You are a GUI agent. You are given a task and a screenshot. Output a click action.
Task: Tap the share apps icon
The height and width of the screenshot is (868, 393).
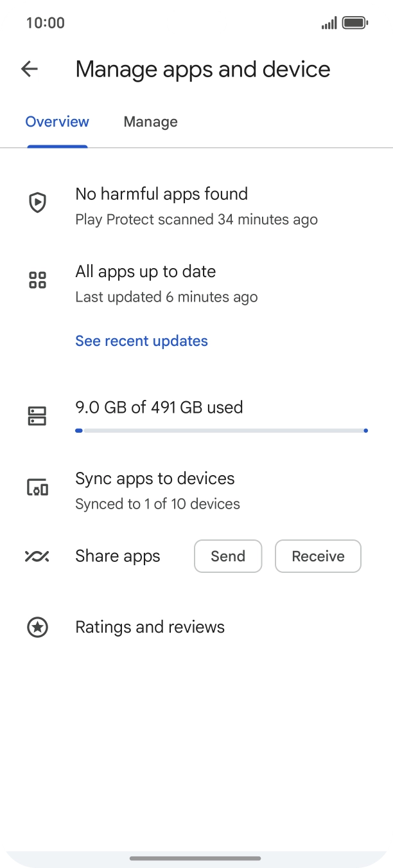[x=37, y=556]
